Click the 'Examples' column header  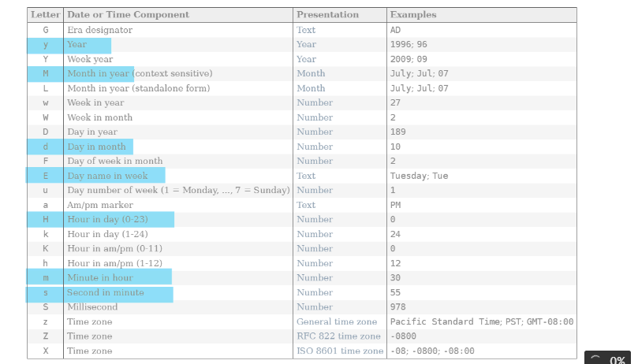click(413, 15)
